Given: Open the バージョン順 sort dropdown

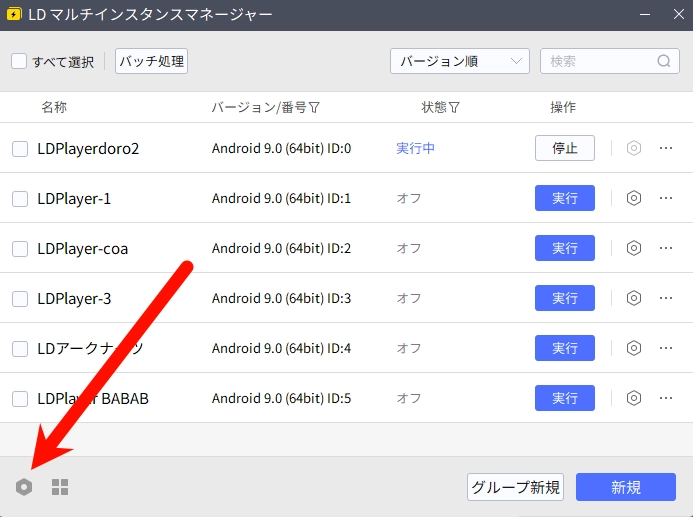Looking at the screenshot, I should [459, 61].
